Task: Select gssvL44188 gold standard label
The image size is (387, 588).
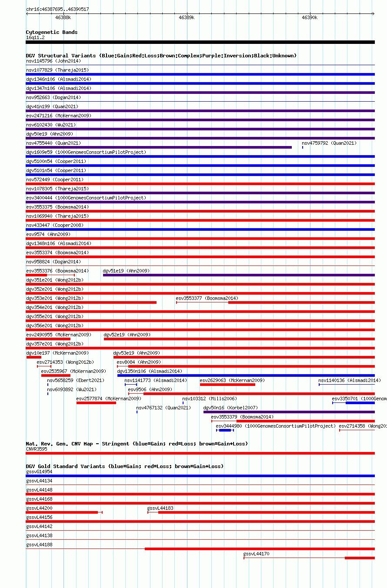Action: point(39,544)
